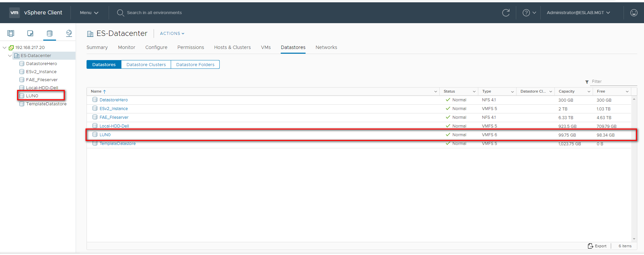Select the Datastore Clusters view button
This screenshot has width=644, height=255.
tap(146, 64)
